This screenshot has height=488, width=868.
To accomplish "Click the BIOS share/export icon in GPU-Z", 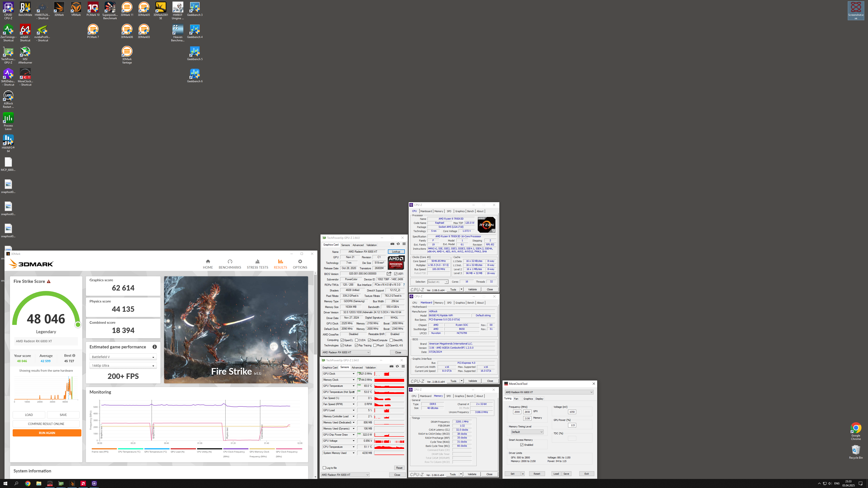I will tap(389, 274).
